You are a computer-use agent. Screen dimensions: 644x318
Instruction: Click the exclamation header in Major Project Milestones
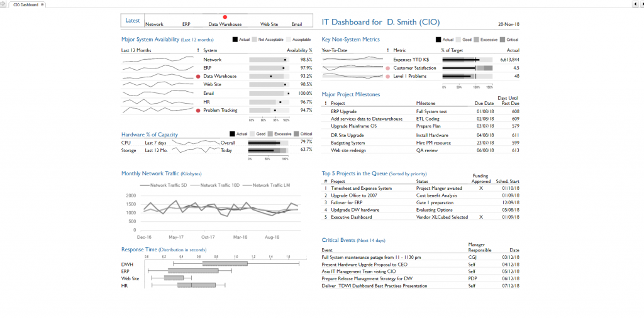coord(325,103)
